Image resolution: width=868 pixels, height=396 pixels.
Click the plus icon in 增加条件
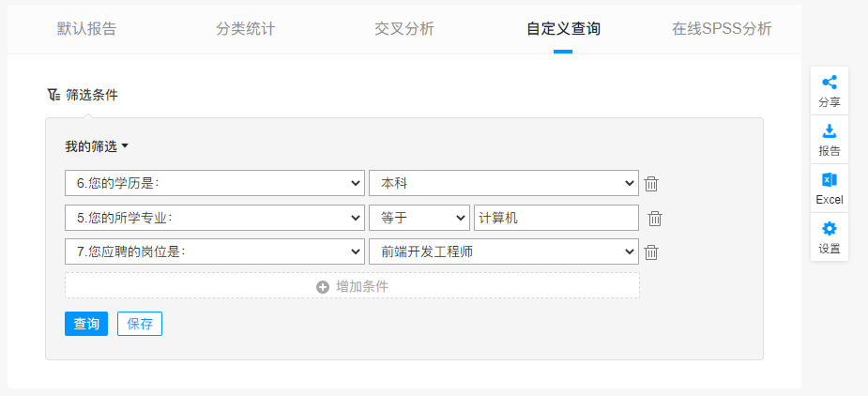coord(323,287)
